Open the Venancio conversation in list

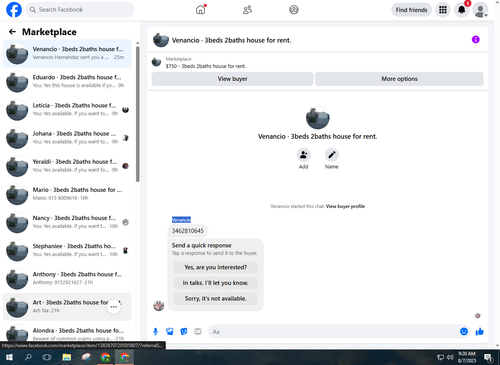point(67,53)
